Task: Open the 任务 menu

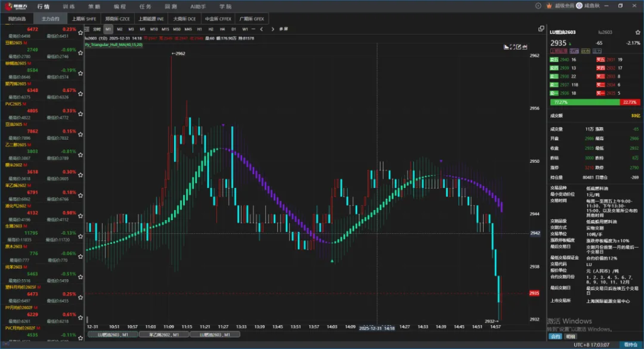Action: (x=145, y=6)
